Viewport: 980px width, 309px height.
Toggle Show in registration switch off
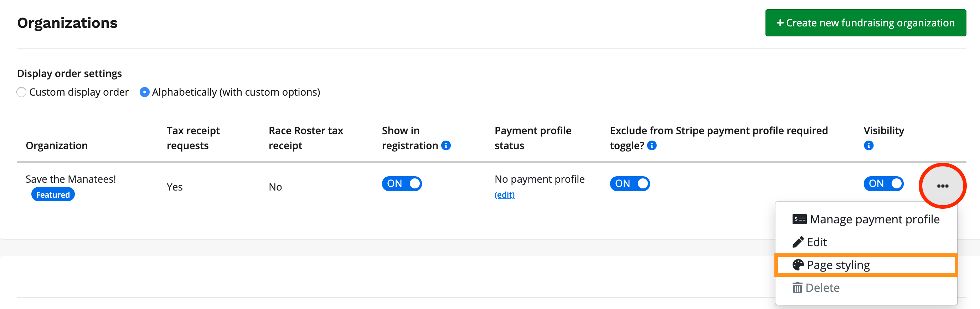click(x=402, y=184)
